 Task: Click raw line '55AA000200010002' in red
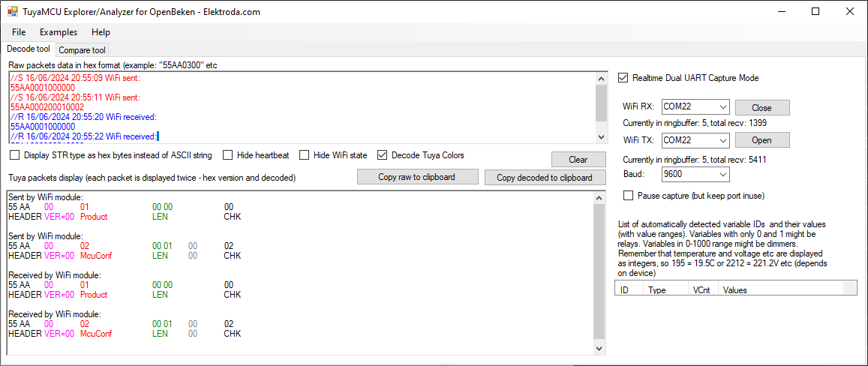(x=47, y=106)
